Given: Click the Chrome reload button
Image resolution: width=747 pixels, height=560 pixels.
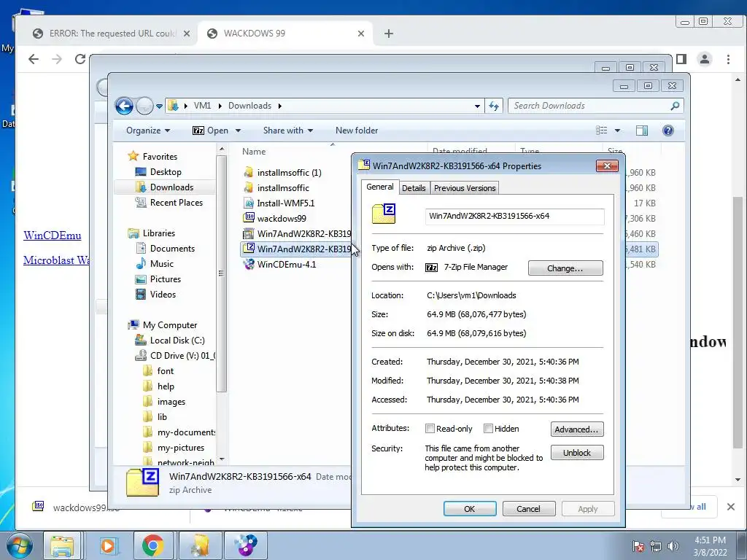Looking at the screenshot, I should point(80,58).
